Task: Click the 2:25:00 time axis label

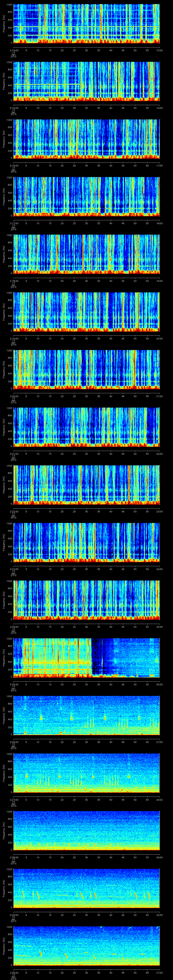Action: tap(13, 684)
